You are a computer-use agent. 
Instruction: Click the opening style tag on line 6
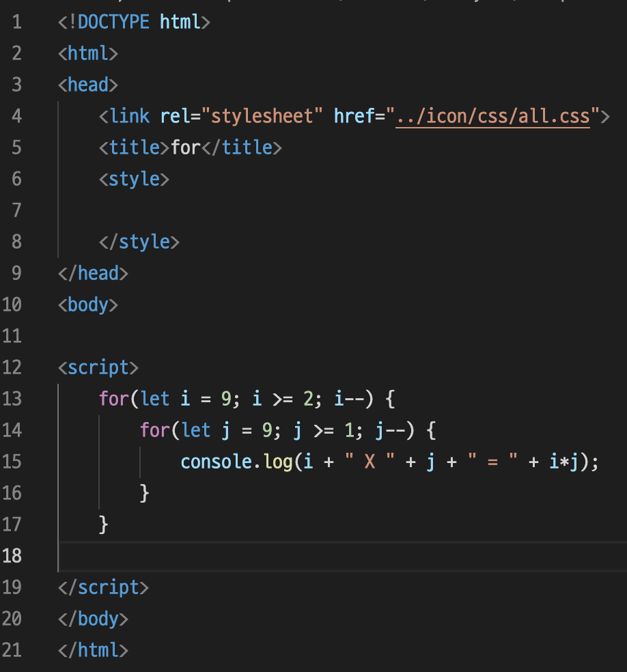(134, 179)
